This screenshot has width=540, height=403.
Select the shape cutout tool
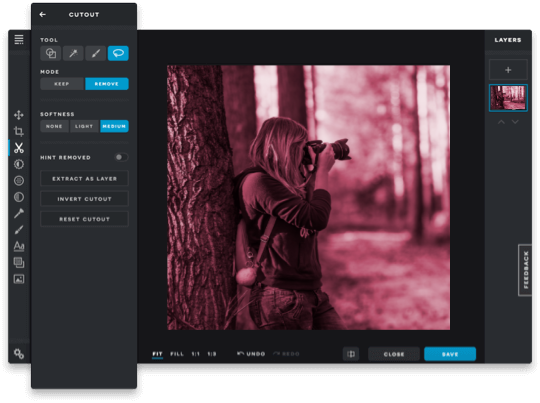(51, 53)
